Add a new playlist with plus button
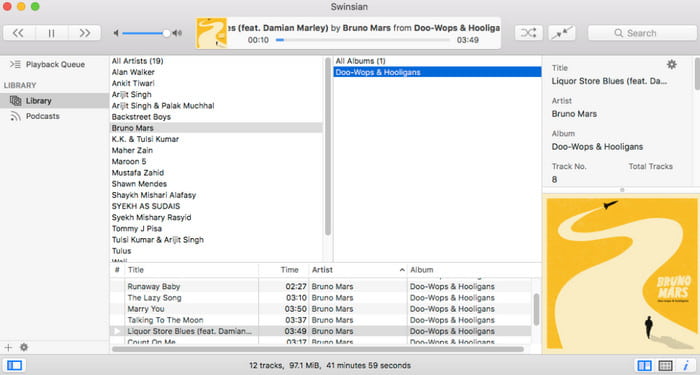Viewport: 700px width, 375px height. [x=8, y=347]
